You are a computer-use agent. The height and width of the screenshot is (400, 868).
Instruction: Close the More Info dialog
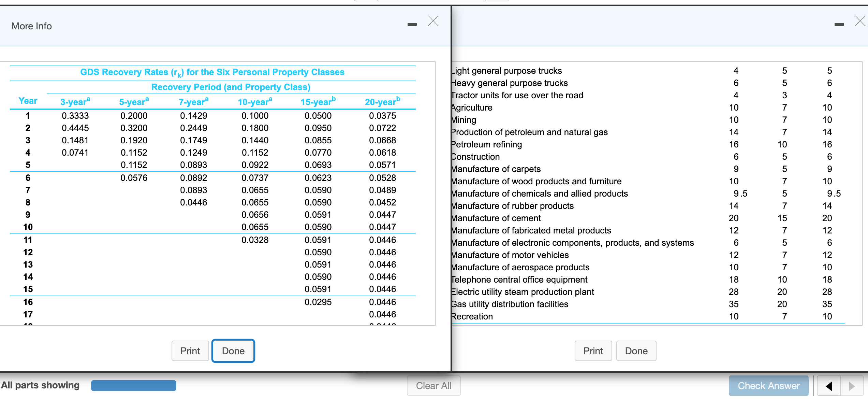(x=433, y=21)
